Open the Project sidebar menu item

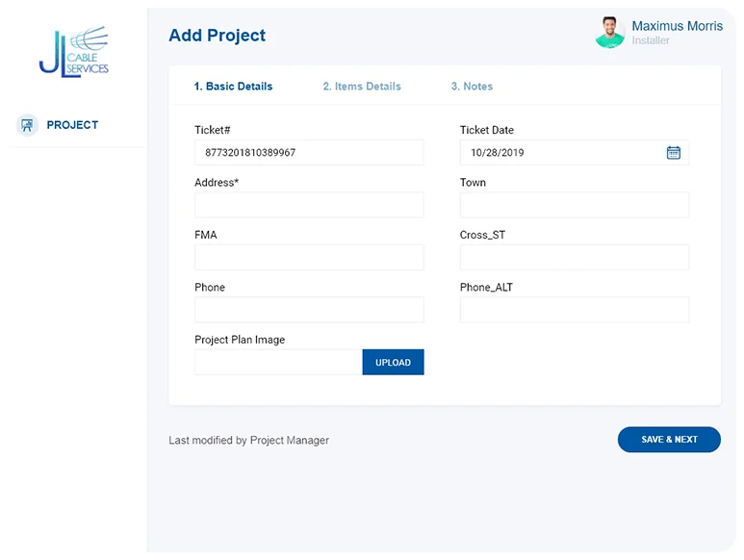pos(72,125)
